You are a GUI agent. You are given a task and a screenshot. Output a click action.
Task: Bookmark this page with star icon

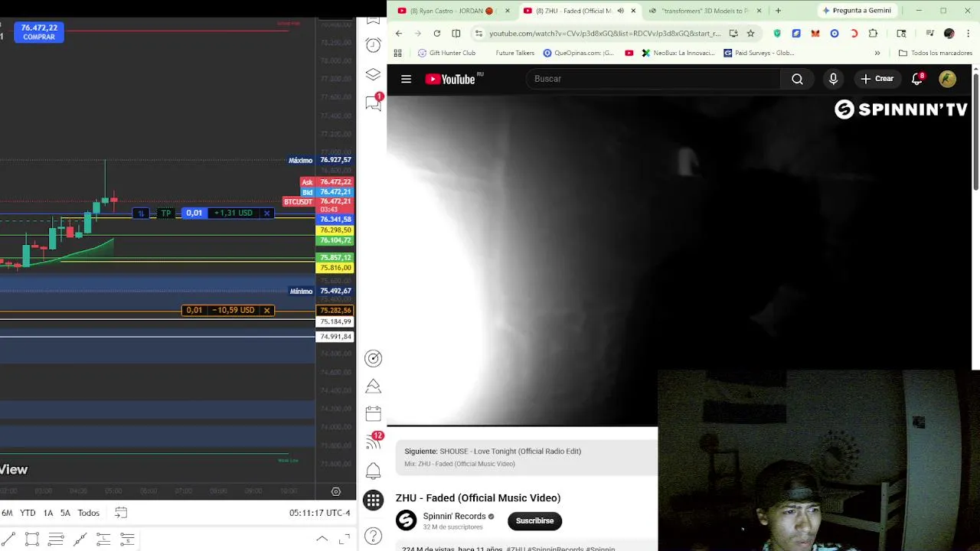(x=750, y=33)
